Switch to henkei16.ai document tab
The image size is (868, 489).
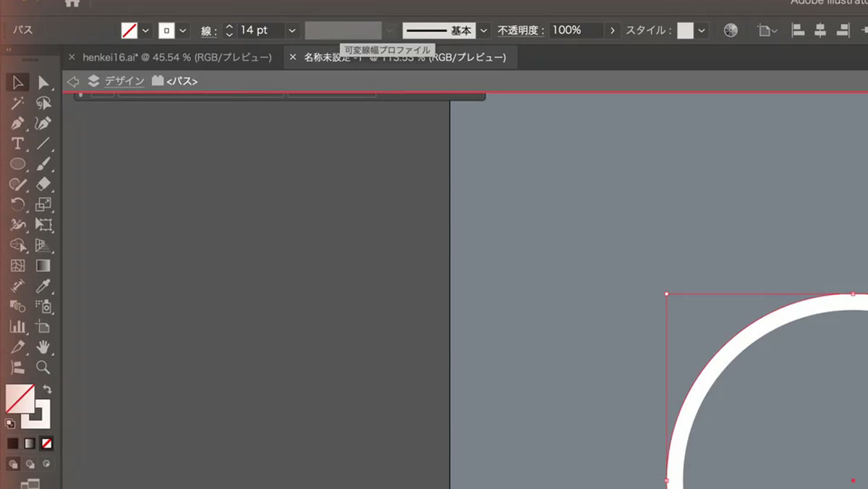[177, 57]
